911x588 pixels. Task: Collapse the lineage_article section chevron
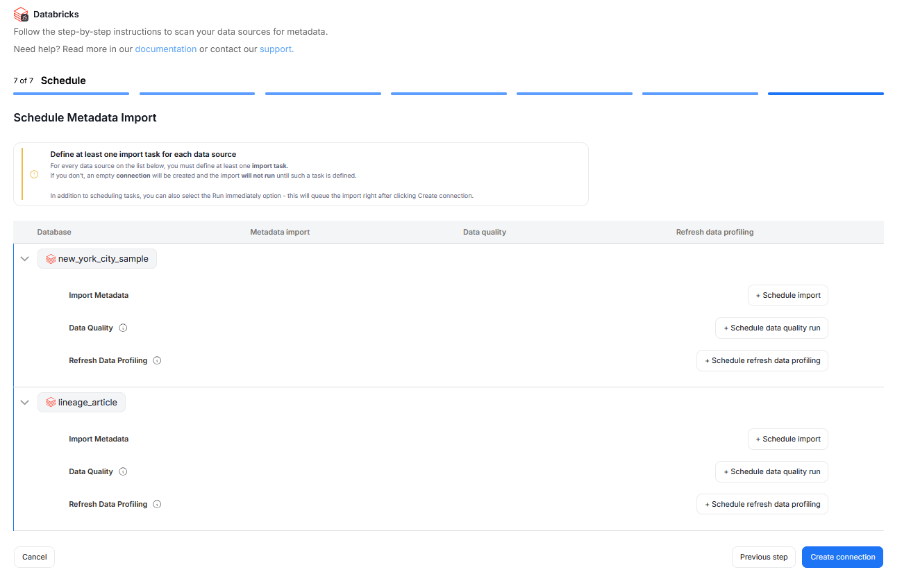click(25, 403)
